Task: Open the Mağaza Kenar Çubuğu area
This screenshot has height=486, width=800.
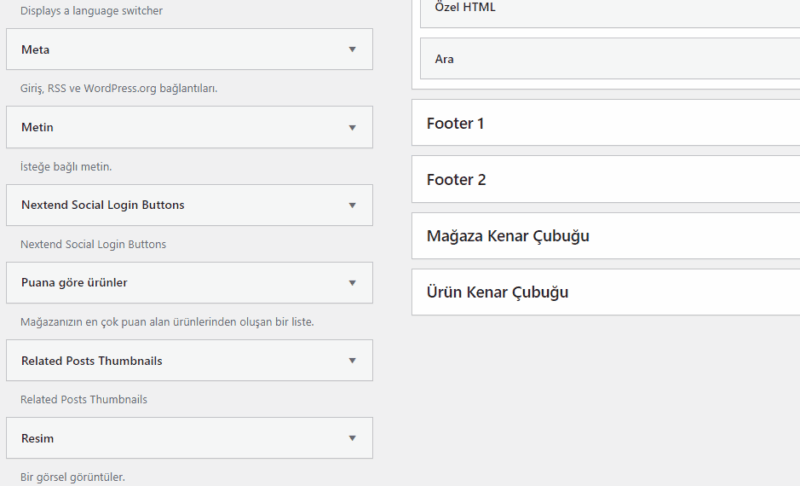Action: point(507,236)
